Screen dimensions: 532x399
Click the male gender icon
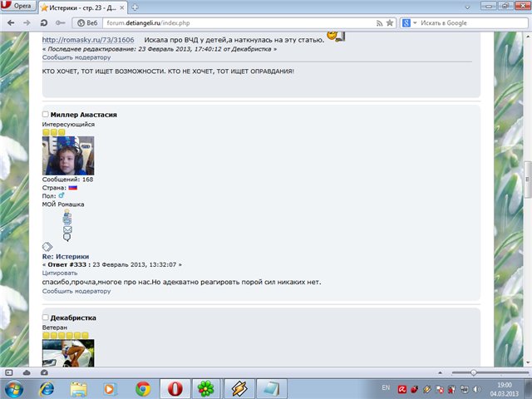tap(61, 195)
